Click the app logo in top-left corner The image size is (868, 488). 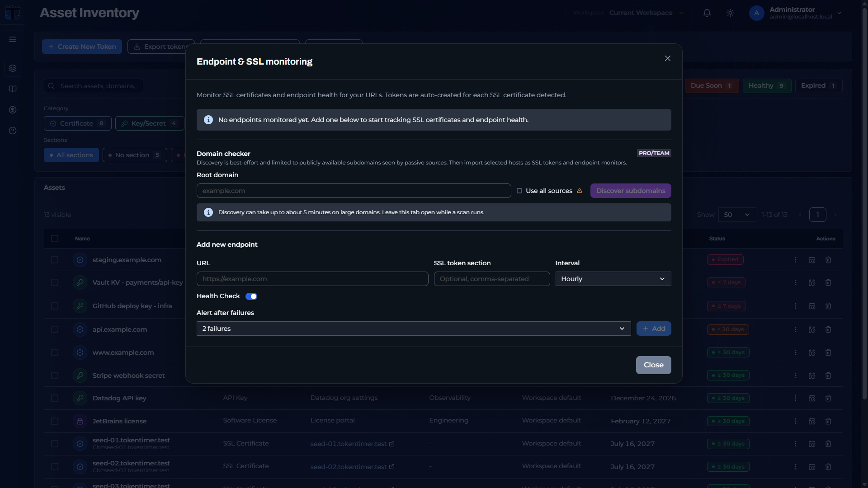(x=13, y=13)
